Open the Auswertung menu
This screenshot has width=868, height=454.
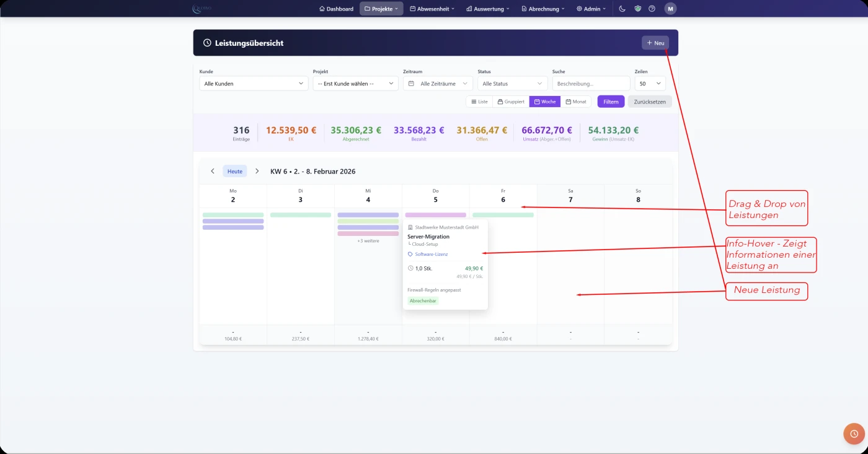(488, 9)
